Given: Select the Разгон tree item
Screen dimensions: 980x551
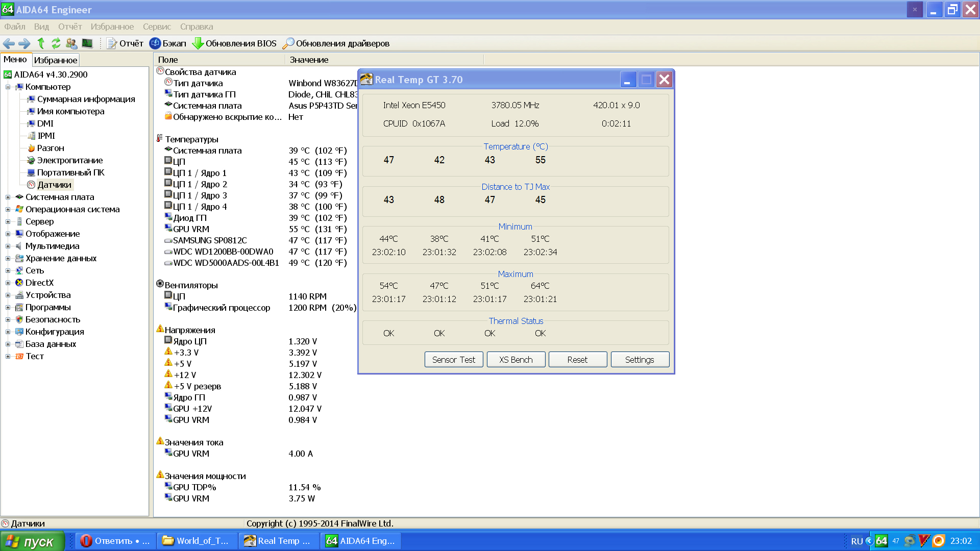Looking at the screenshot, I should point(50,148).
